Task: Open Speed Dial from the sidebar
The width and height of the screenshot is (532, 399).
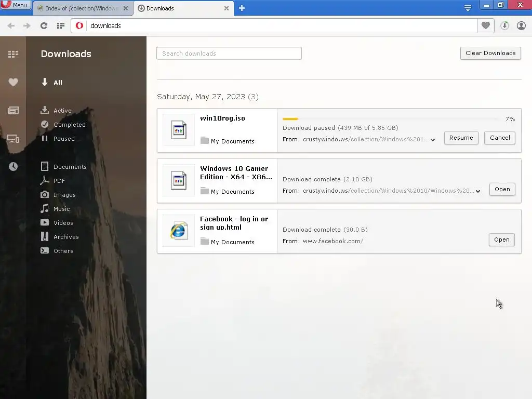Action: coord(13,54)
